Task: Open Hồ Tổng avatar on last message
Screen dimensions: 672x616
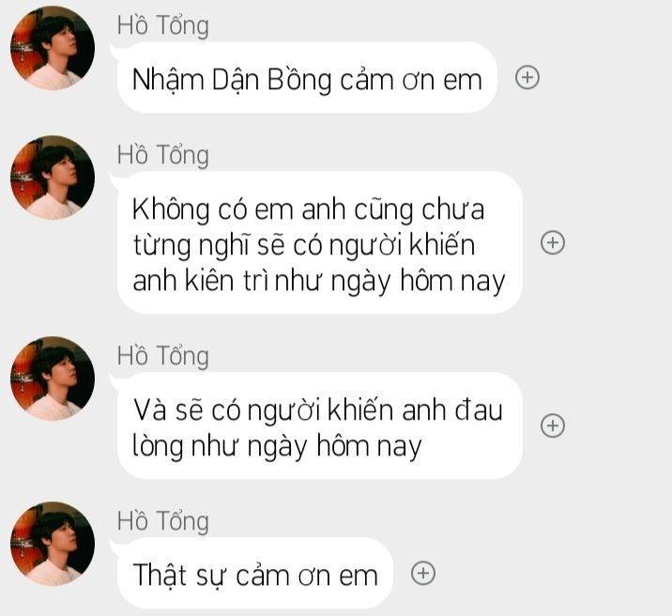Action: point(53,544)
